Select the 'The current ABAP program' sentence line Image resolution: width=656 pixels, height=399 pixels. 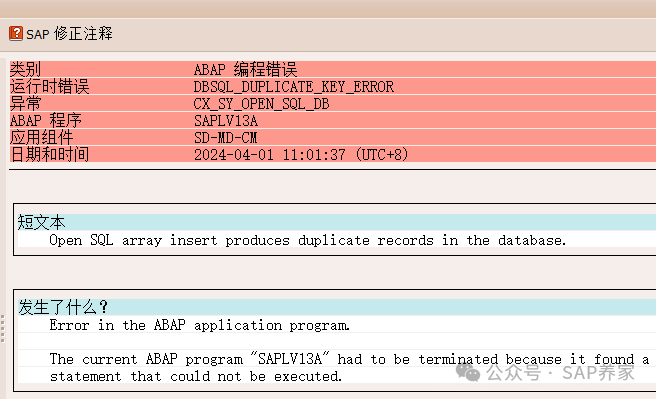click(x=349, y=359)
